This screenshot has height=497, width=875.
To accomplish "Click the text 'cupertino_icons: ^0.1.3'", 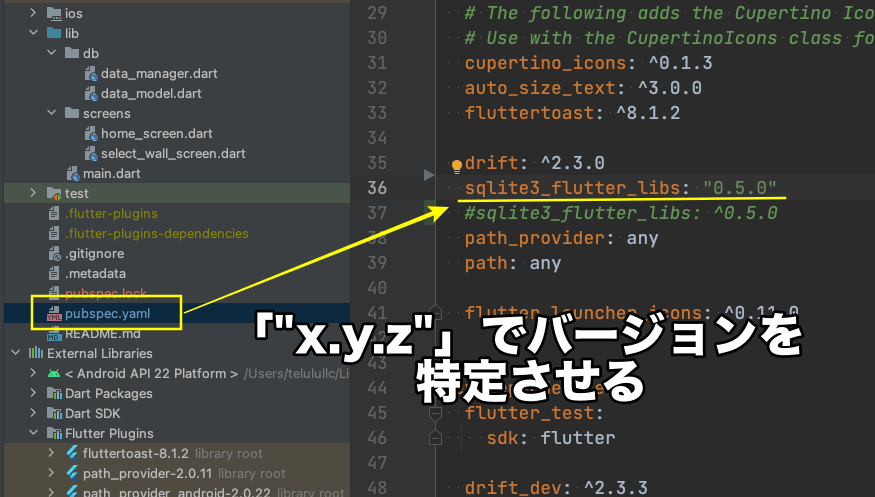I will coord(589,63).
